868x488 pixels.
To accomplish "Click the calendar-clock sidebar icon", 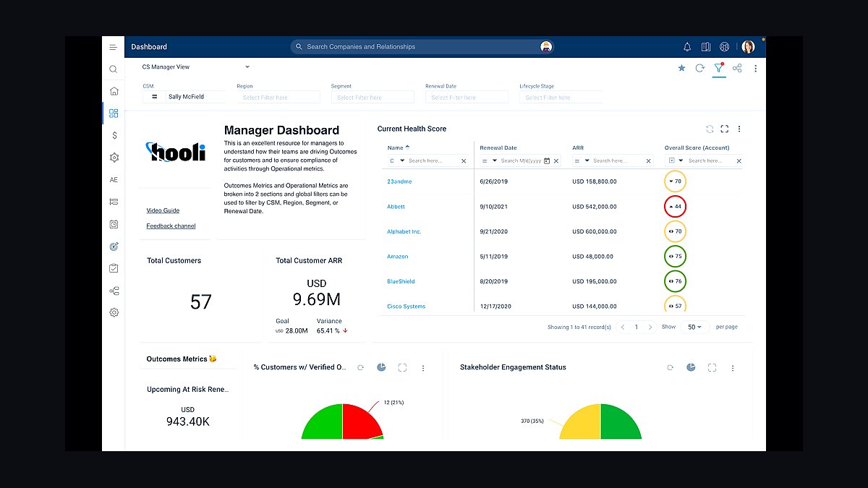I will (114, 225).
